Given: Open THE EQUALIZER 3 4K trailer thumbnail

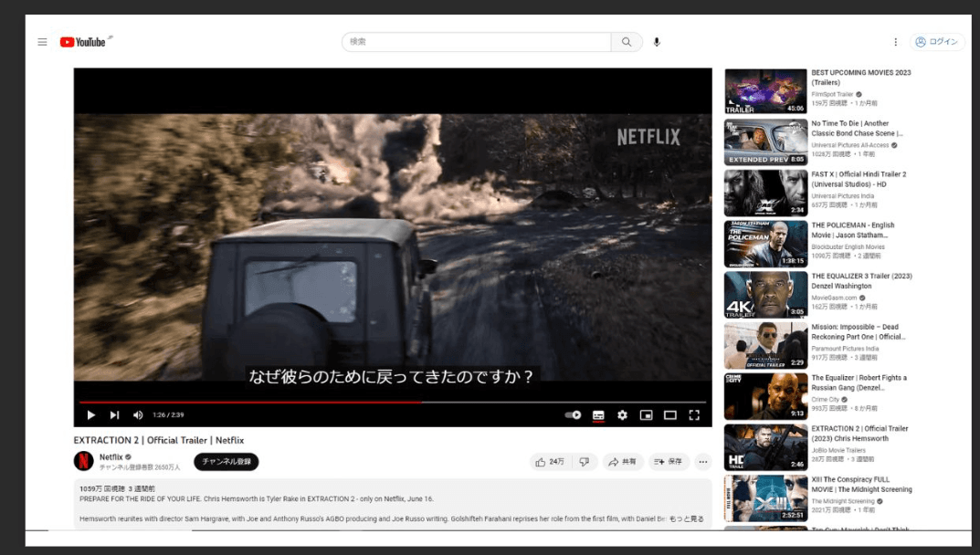Looking at the screenshot, I should (x=765, y=295).
